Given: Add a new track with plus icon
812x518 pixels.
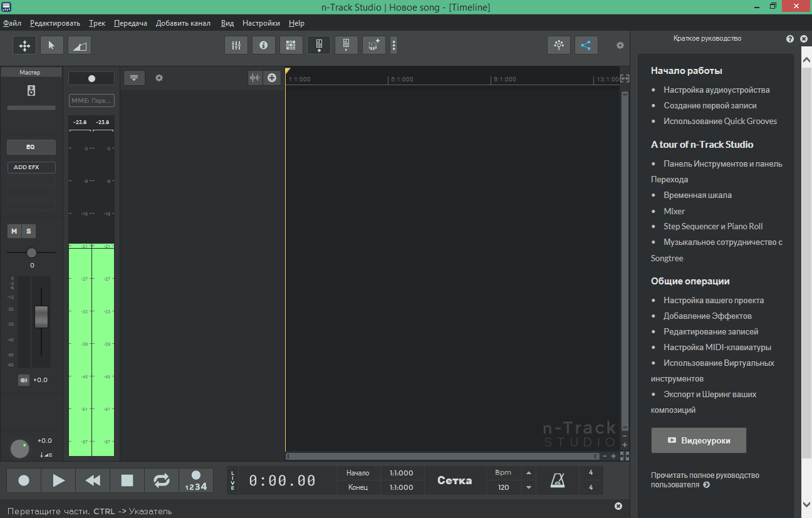Looking at the screenshot, I should (271, 78).
